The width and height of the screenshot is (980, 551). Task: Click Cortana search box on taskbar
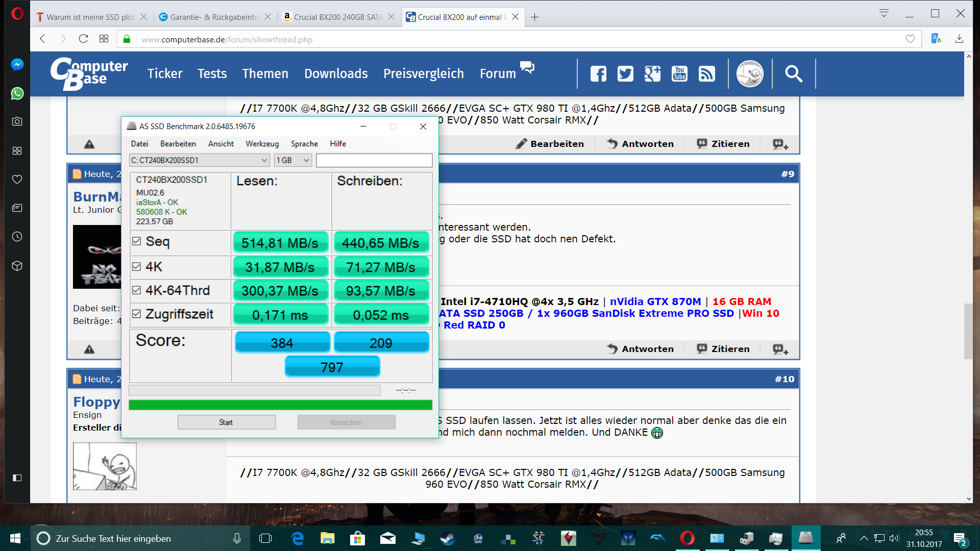[140, 538]
